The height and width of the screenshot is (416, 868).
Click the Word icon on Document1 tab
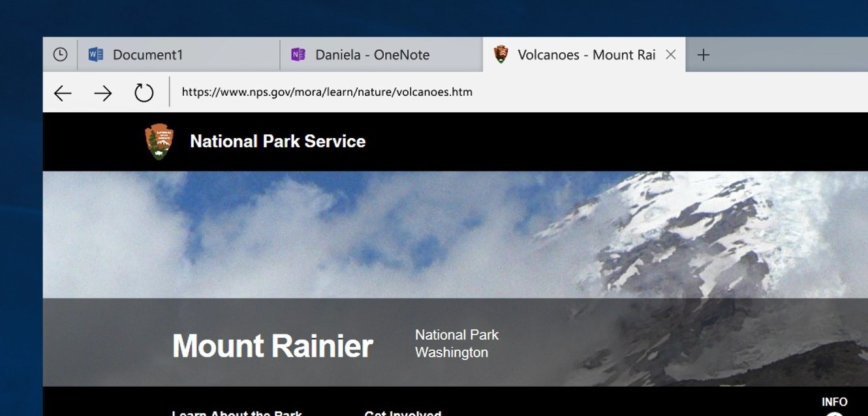pos(96,55)
